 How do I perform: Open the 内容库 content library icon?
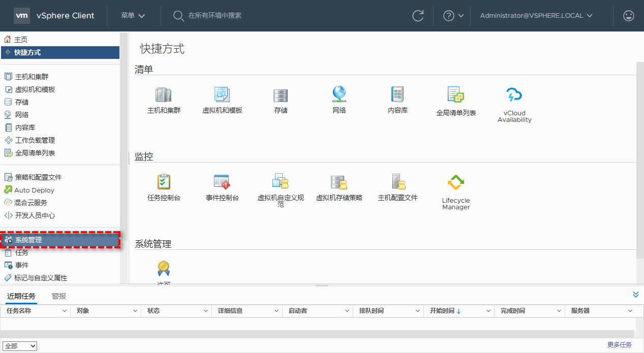[x=397, y=95]
